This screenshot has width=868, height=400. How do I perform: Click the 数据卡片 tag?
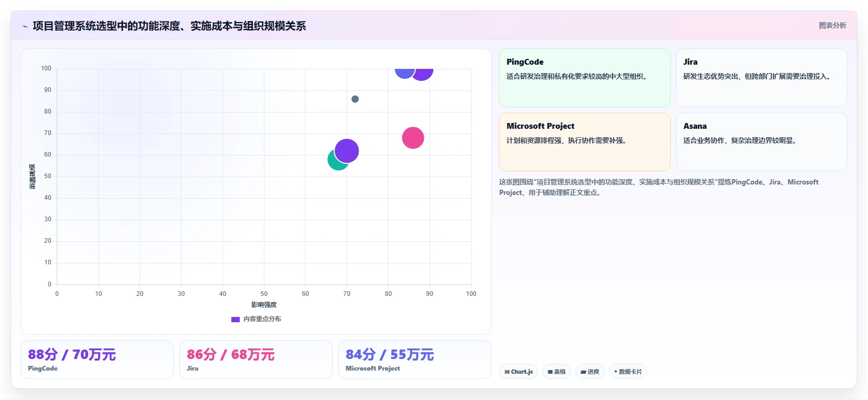pos(628,372)
